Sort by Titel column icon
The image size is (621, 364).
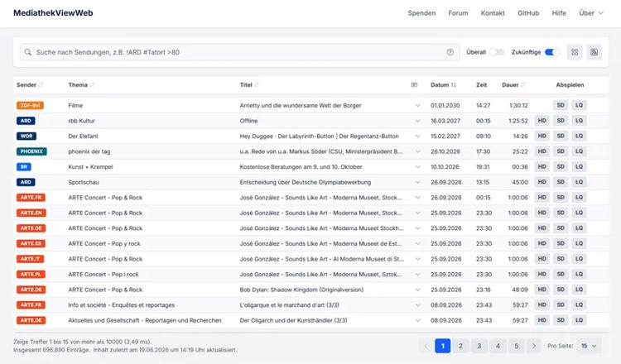pyautogui.click(x=256, y=85)
